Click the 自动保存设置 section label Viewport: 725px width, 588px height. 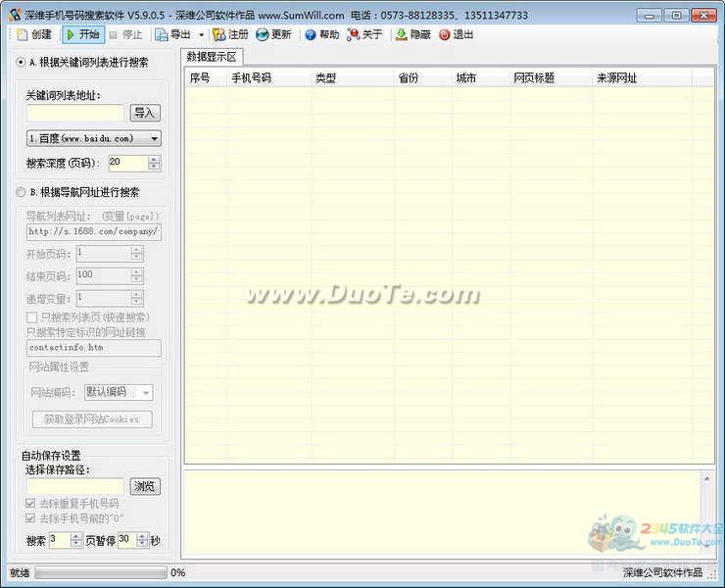point(51,456)
